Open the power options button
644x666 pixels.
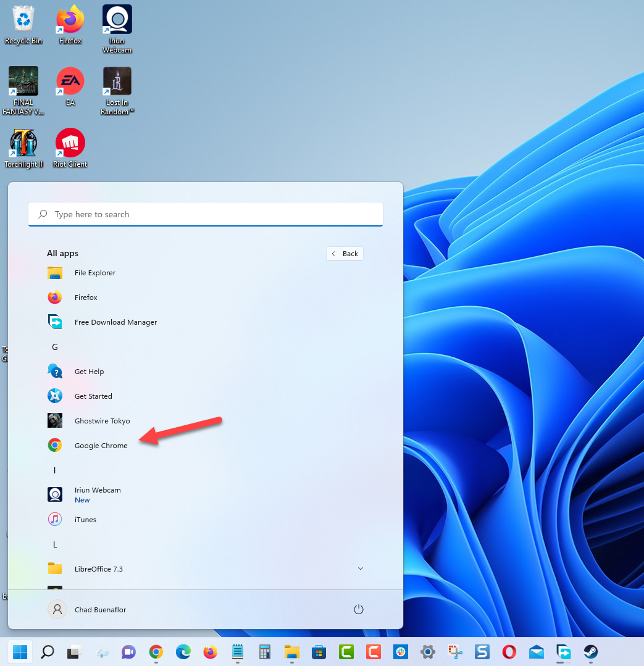(x=359, y=609)
